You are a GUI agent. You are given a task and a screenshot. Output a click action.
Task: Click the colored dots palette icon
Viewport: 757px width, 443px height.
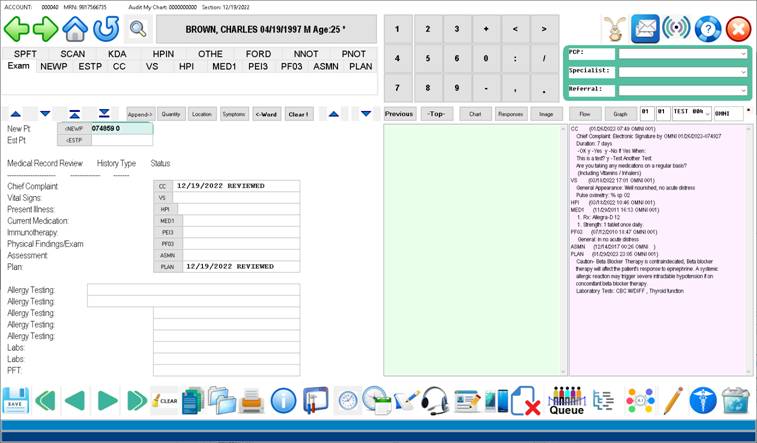pyautogui.click(x=639, y=402)
